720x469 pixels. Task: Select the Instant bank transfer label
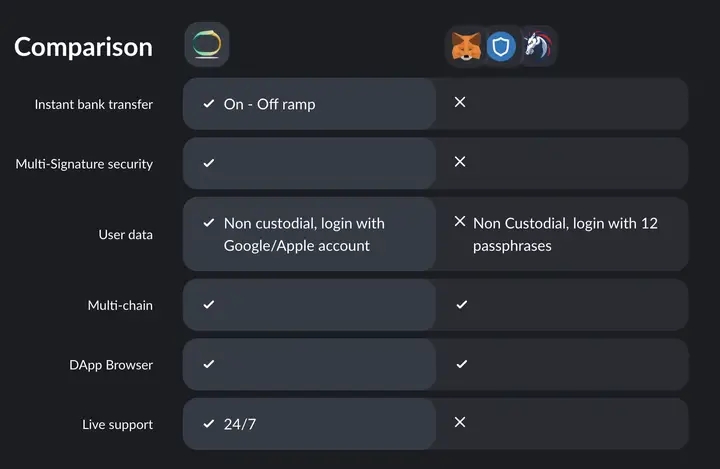coord(94,104)
